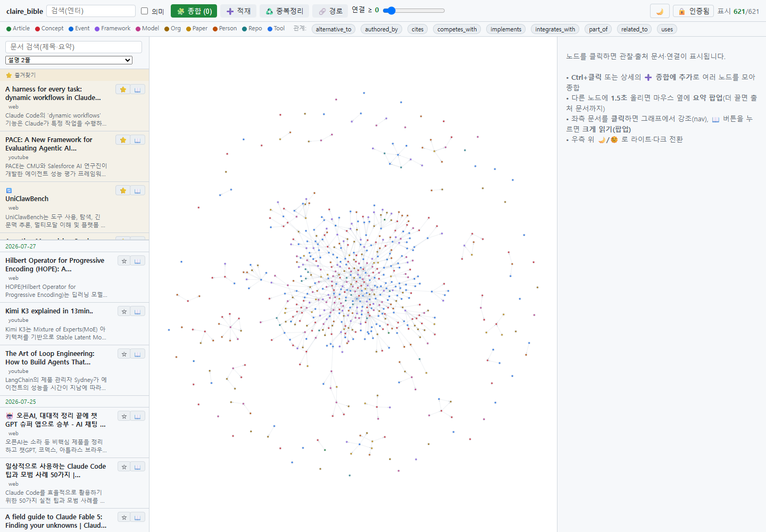Click the Repo type in the legend
Viewport: 766px width, 532px height.
tap(252, 29)
